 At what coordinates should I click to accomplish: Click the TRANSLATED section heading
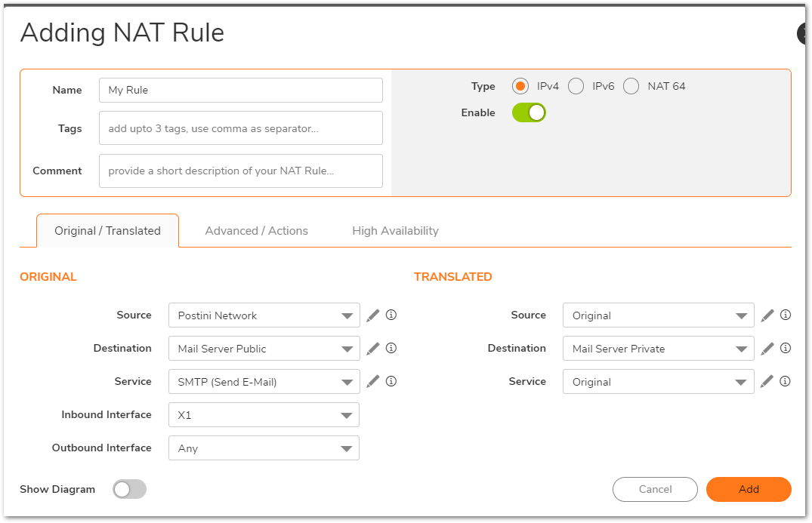point(453,277)
